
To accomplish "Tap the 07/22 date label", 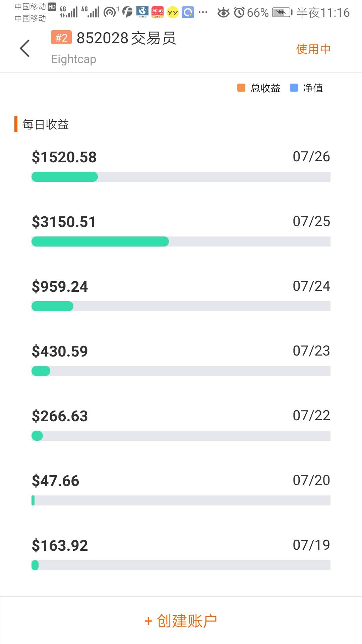I will (311, 416).
